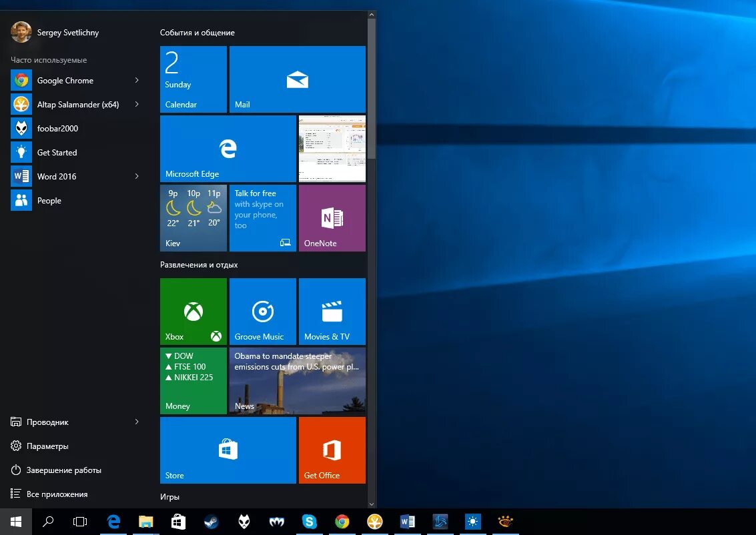This screenshot has height=535, width=756.
Task: Click the 'События и общение' group header
Action: tap(198, 33)
